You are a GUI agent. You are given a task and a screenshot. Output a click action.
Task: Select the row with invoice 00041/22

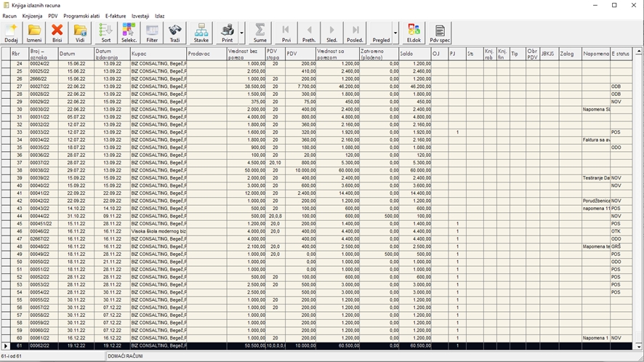(39, 193)
